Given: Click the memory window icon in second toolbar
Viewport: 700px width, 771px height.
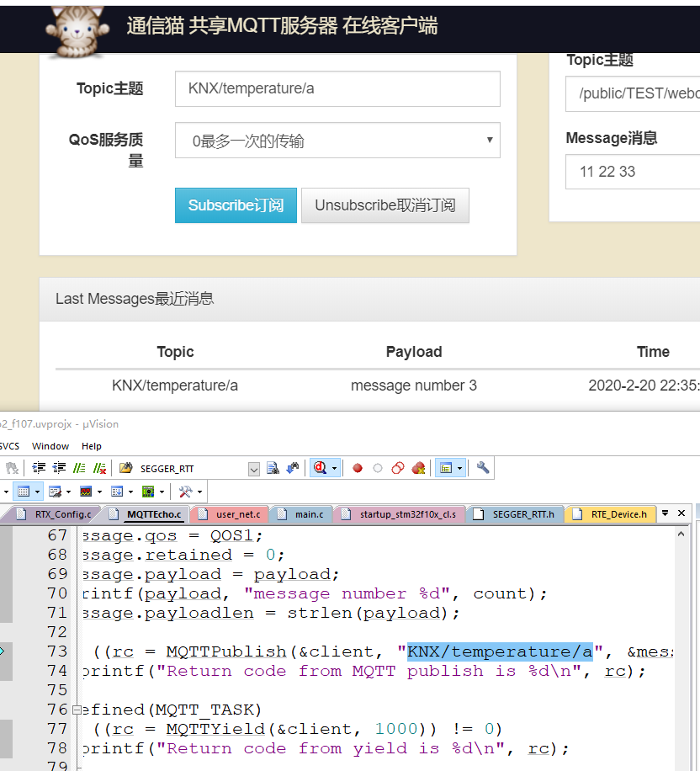Looking at the screenshot, I should tap(24, 492).
